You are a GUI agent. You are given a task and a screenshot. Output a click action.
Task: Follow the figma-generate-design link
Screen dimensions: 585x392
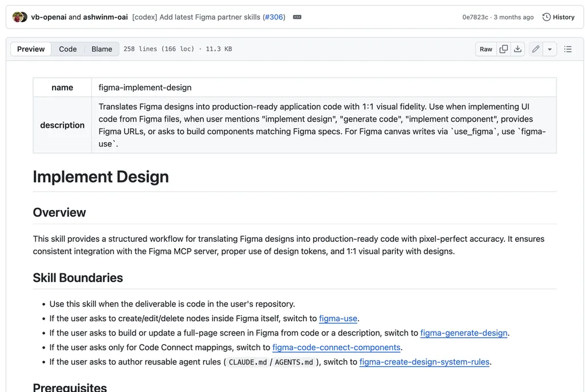tap(464, 333)
